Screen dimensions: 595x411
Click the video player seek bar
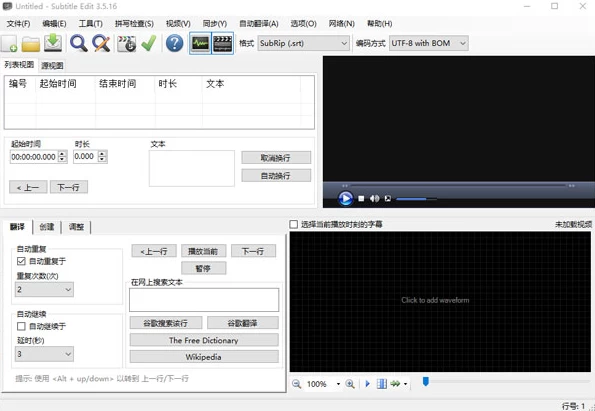pyautogui.click(x=458, y=186)
